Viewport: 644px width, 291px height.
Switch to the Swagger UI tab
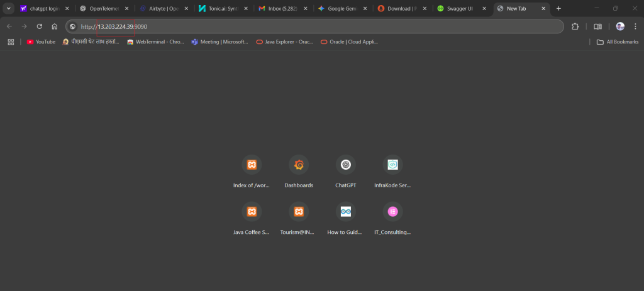pos(461,9)
